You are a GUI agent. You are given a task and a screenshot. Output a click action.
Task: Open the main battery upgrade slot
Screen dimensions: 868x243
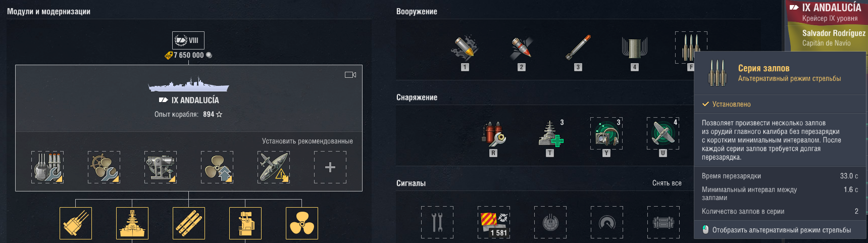[x=47, y=167]
